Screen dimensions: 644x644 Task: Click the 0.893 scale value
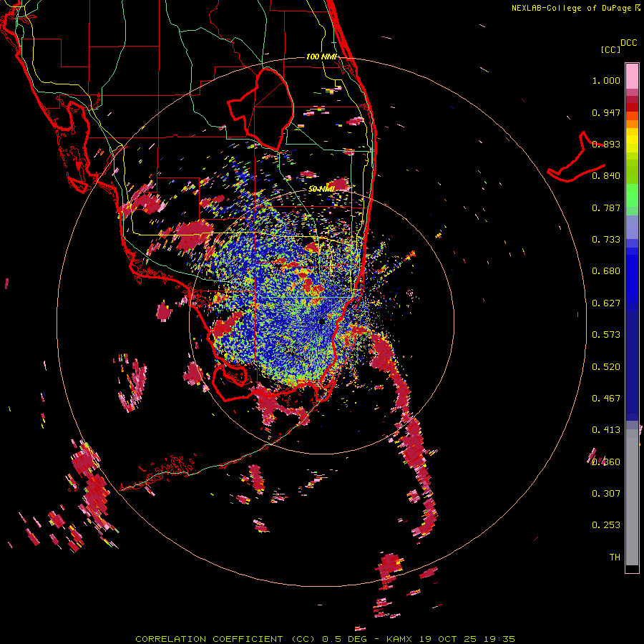click(x=606, y=144)
